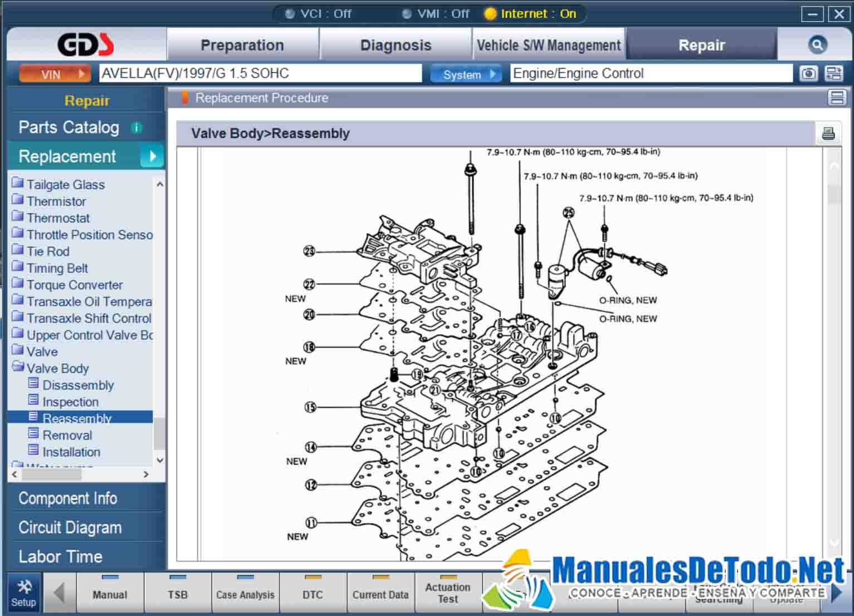Viewport: 854px width, 616px height.
Task: Click the GDS logo
Action: tap(86, 45)
